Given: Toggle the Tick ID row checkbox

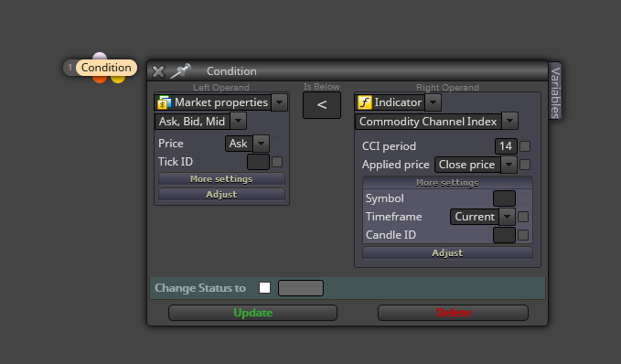Looking at the screenshot, I should click(277, 162).
